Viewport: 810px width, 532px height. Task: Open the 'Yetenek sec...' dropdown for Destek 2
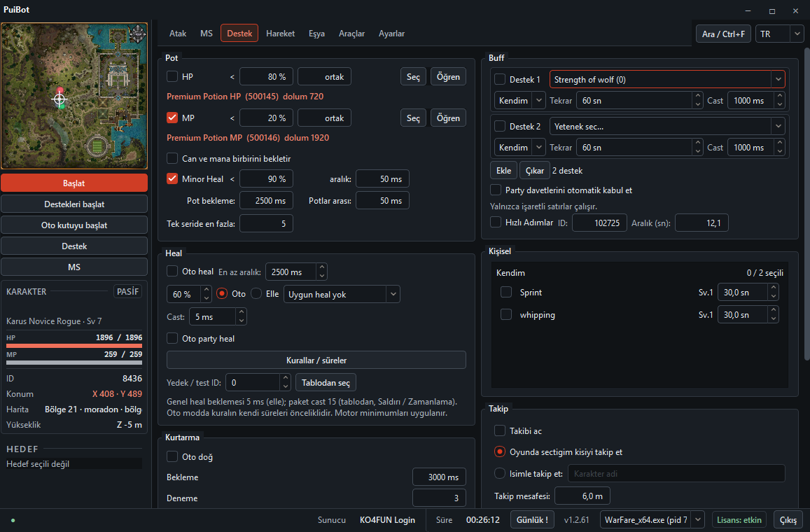click(x=667, y=126)
